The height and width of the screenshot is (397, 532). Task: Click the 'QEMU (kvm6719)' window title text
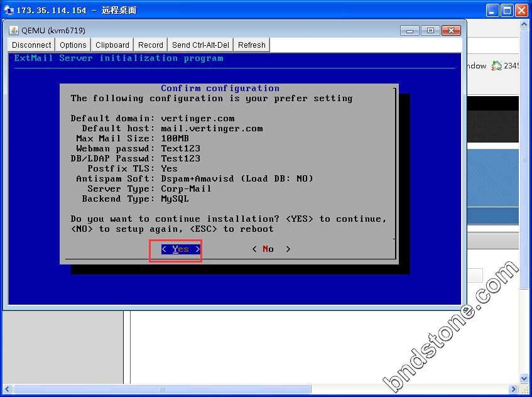[x=53, y=31]
